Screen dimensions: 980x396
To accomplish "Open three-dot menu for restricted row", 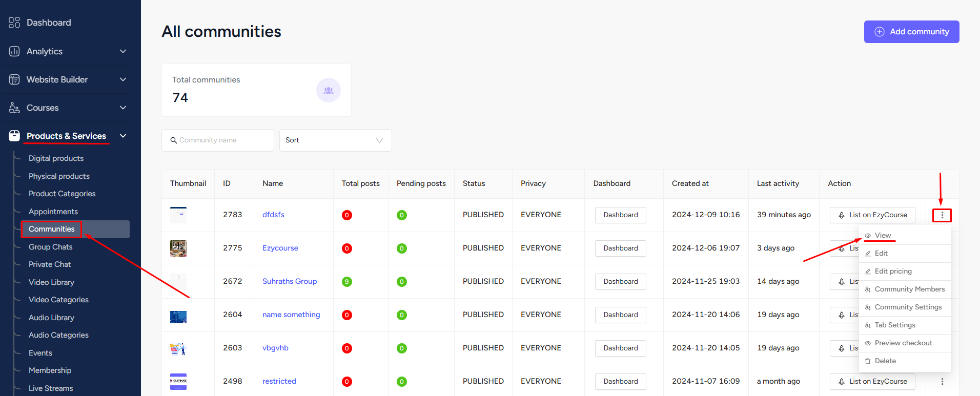I will coord(942,382).
